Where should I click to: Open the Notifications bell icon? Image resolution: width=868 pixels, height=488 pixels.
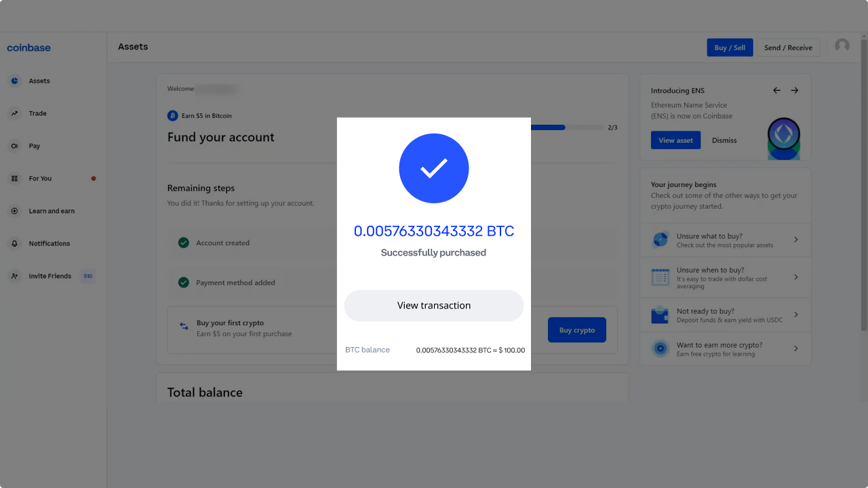tap(14, 243)
